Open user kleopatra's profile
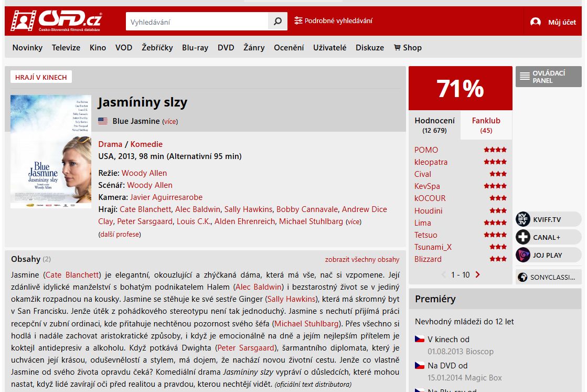Viewport: 587px width, 392px height. [x=431, y=162]
